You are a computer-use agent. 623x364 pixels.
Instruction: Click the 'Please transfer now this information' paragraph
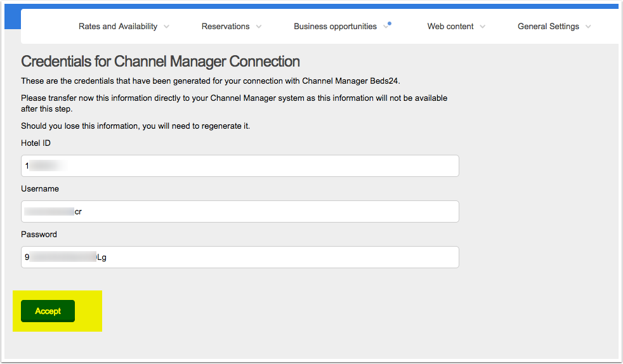pos(234,103)
